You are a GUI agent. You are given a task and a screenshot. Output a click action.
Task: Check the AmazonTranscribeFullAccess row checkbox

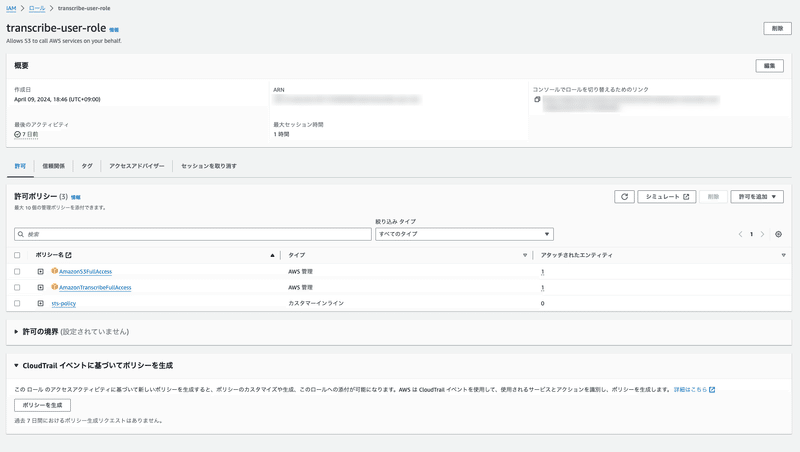17,287
